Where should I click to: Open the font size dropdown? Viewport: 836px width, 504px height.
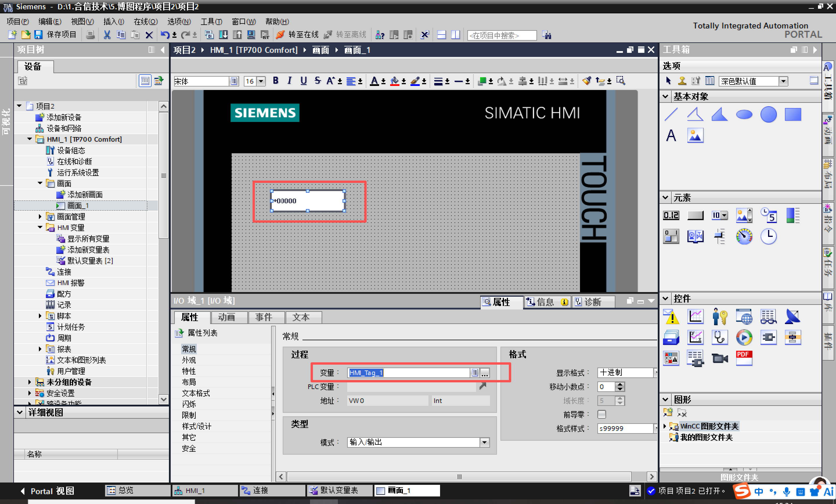[x=261, y=81]
